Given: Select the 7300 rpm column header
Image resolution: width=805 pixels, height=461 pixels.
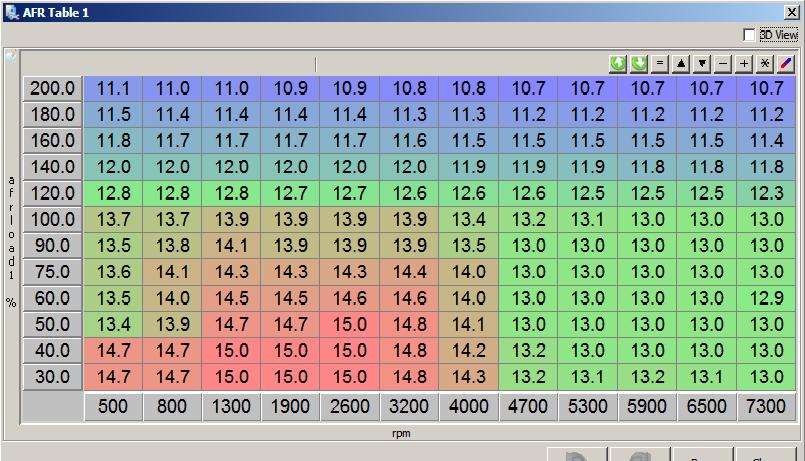Looking at the screenshot, I should click(x=766, y=407).
